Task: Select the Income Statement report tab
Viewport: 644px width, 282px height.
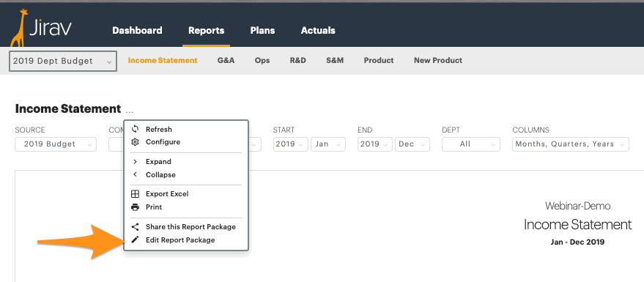Action: pos(163,60)
